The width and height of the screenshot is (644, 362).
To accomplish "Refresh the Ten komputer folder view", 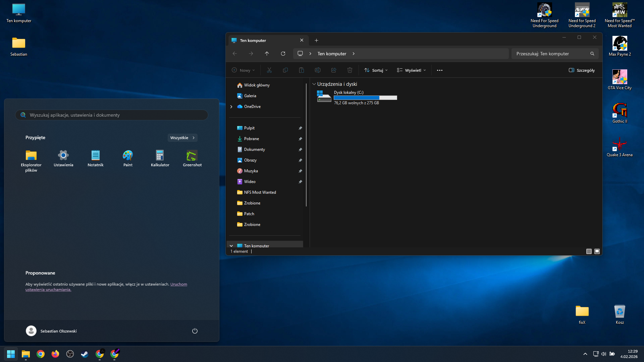I will pos(283,54).
